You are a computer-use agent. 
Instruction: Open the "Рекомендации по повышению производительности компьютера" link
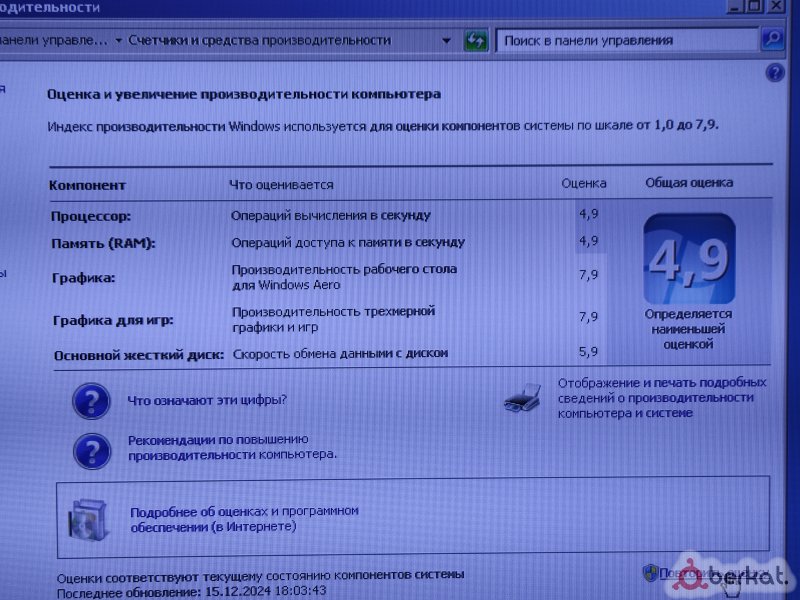coord(232,447)
